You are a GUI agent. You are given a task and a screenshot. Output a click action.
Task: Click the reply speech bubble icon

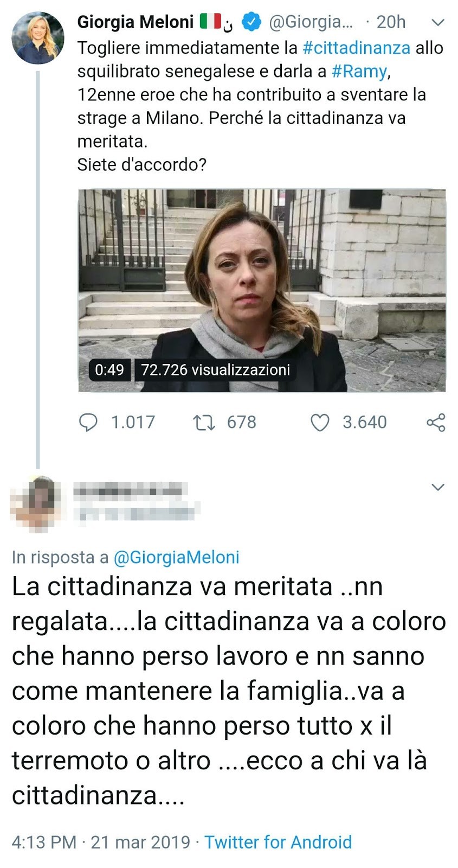88,422
